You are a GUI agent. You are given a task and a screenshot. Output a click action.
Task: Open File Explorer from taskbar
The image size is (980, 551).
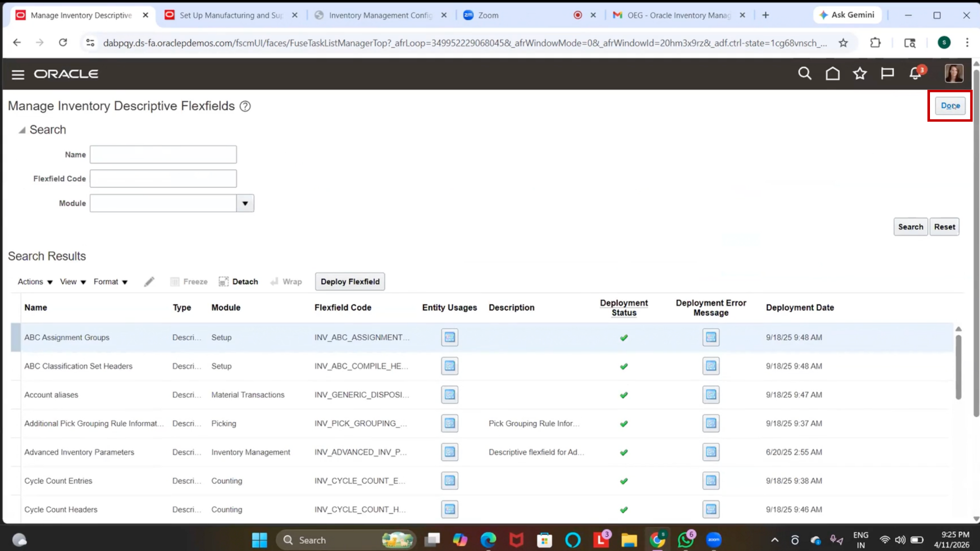[x=629, y=540]
